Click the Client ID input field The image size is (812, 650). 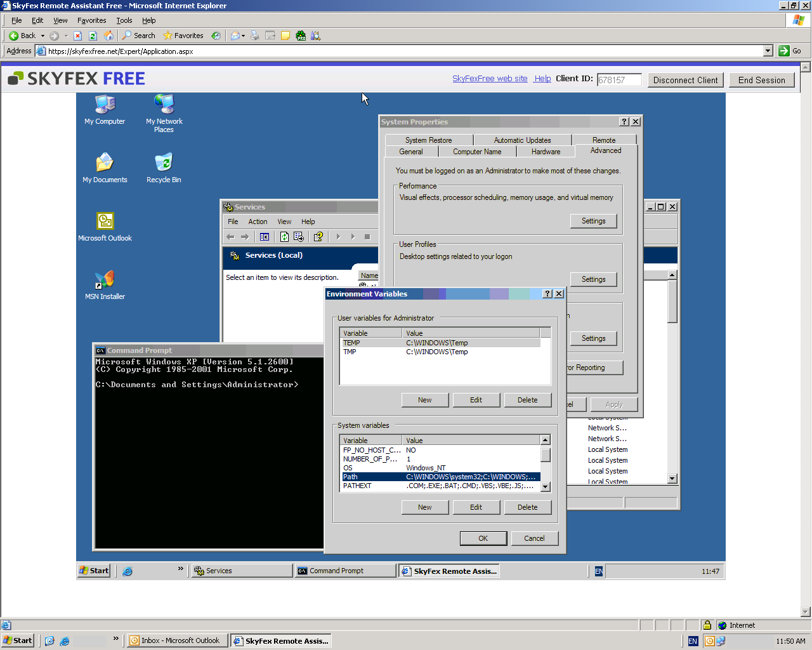click(619, 80)
